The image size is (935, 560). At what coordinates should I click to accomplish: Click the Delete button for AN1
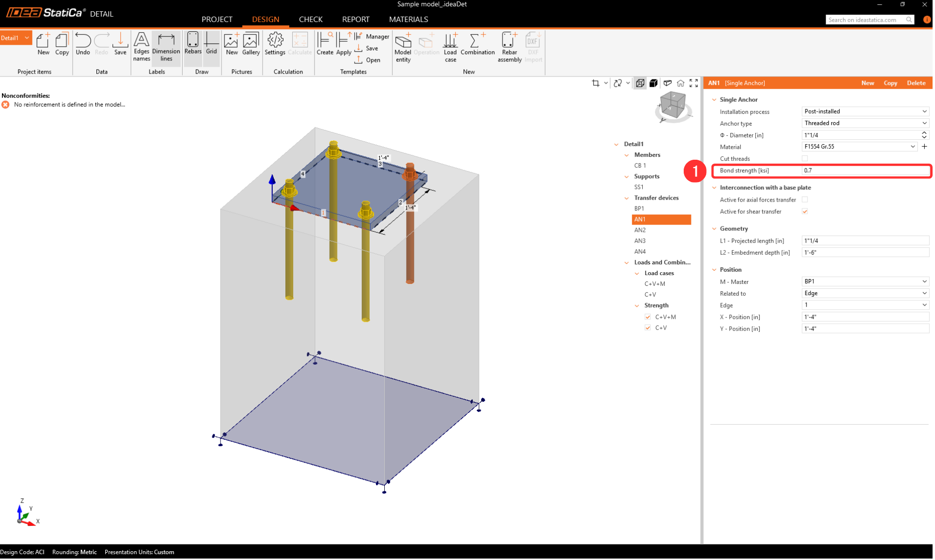click(916, 83)
